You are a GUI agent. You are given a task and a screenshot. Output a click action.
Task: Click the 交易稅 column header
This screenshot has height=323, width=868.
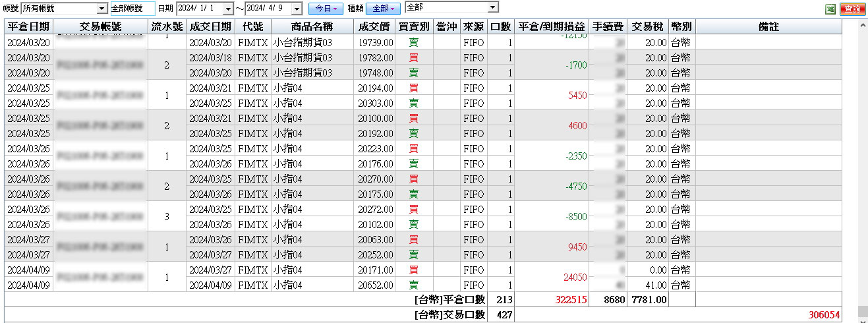647,26
